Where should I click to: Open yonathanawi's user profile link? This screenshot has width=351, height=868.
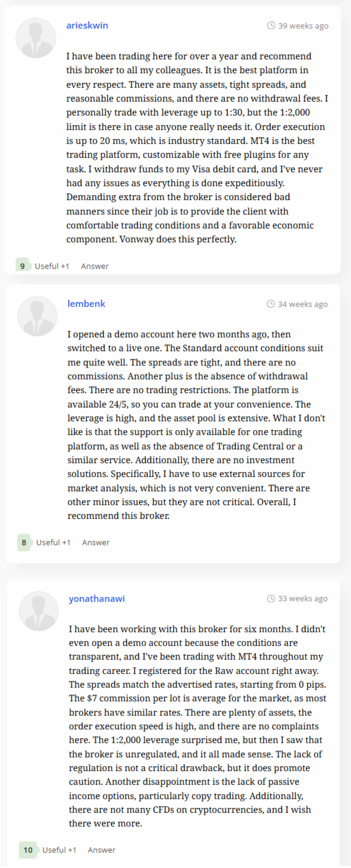[x=97, y=599]
